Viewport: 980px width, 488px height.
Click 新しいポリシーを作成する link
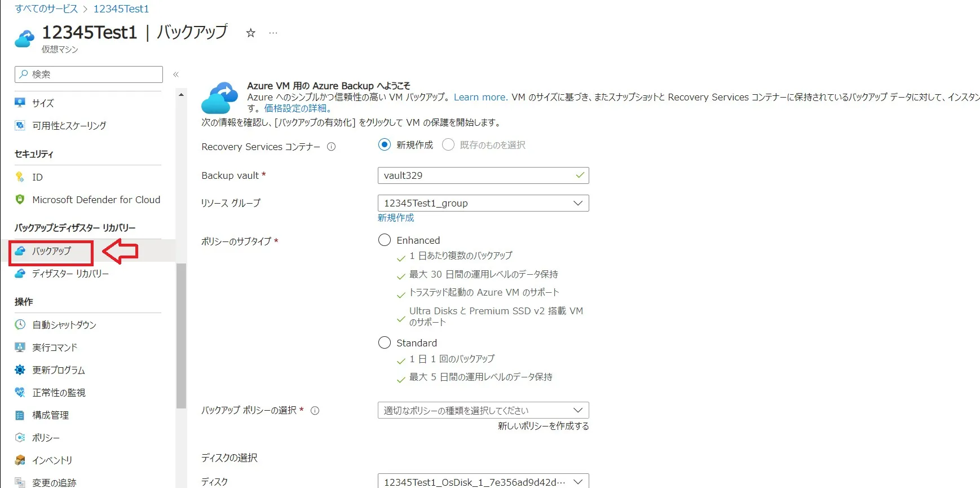point(544,426)
